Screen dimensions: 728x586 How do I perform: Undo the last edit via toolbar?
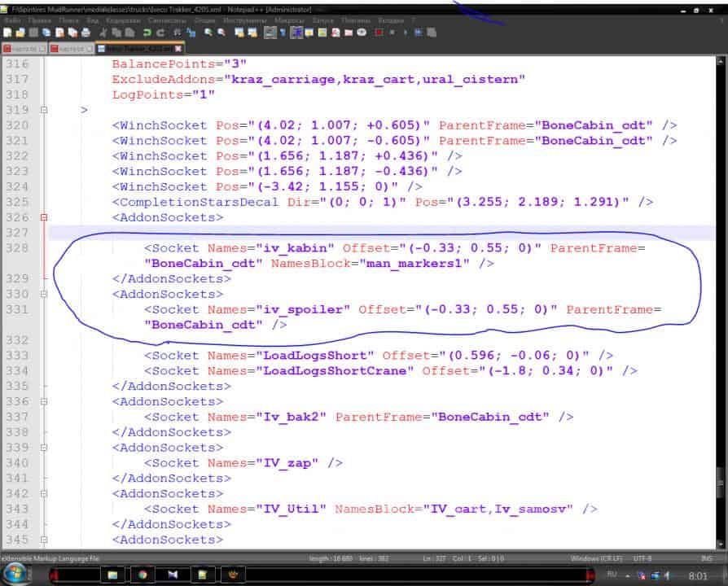[147, 33]
